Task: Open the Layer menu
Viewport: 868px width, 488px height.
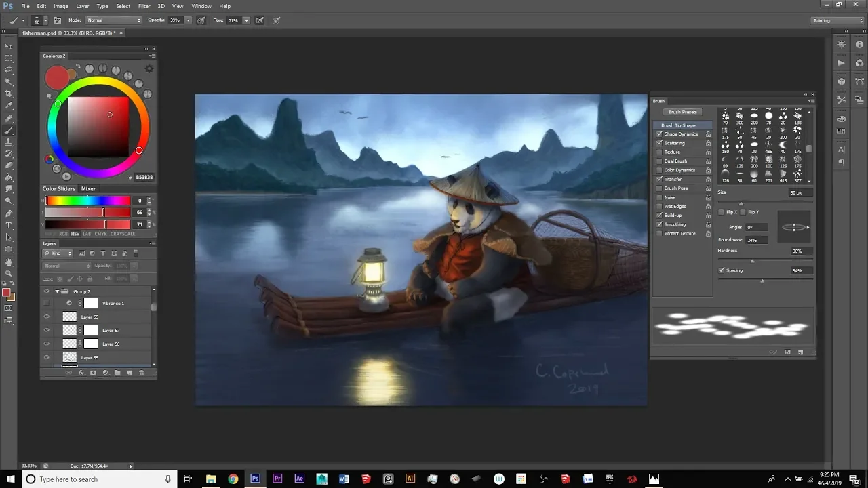Action: [82, 6]
